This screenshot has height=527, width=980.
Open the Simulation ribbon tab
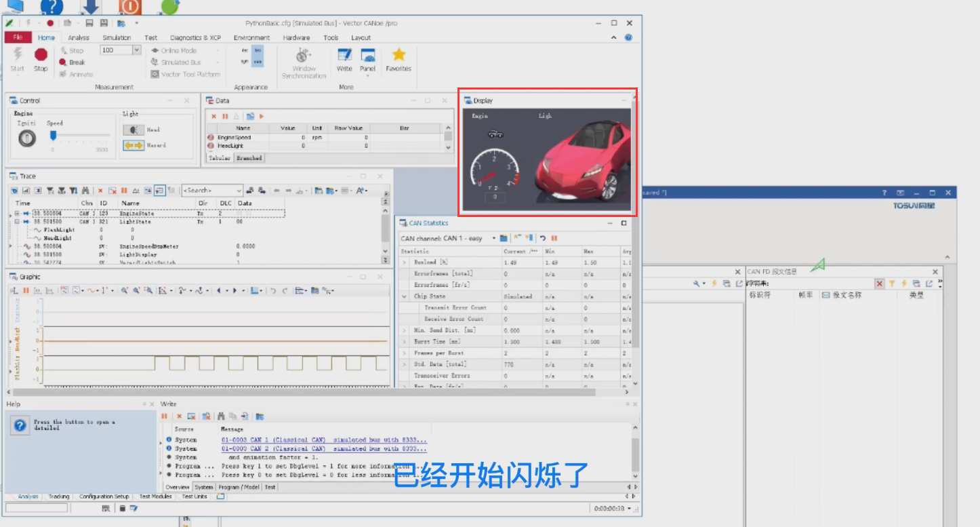click(x=117, y=38)
